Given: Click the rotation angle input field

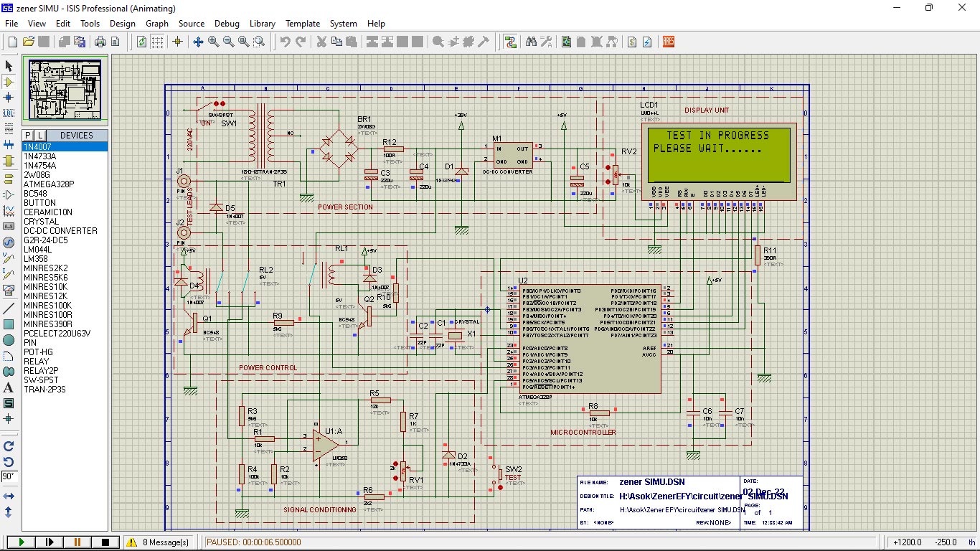Looking at the screenshot, I should click(x=9, y=476).
